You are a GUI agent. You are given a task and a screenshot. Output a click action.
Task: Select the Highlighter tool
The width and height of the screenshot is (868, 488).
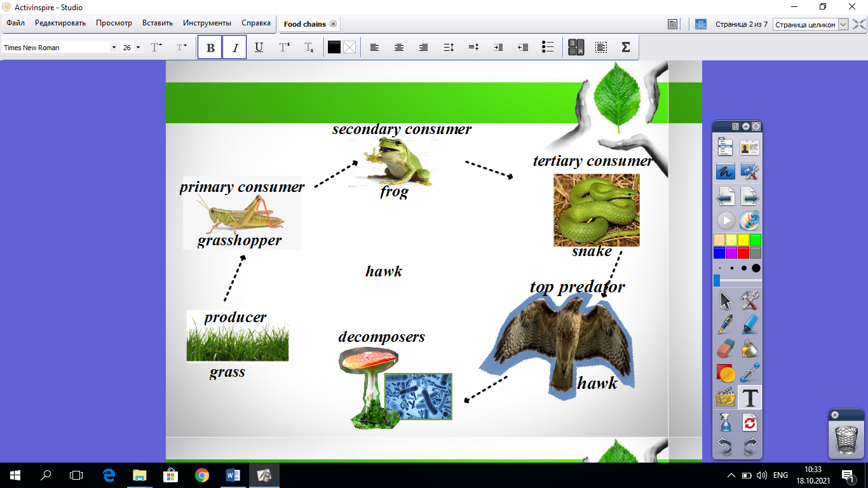[750, 324]
